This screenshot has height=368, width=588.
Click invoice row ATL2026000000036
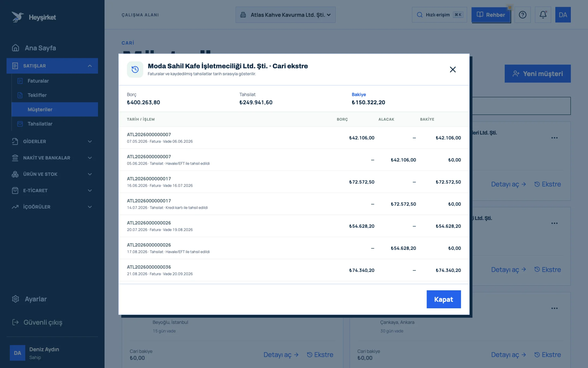click(294, 270)
